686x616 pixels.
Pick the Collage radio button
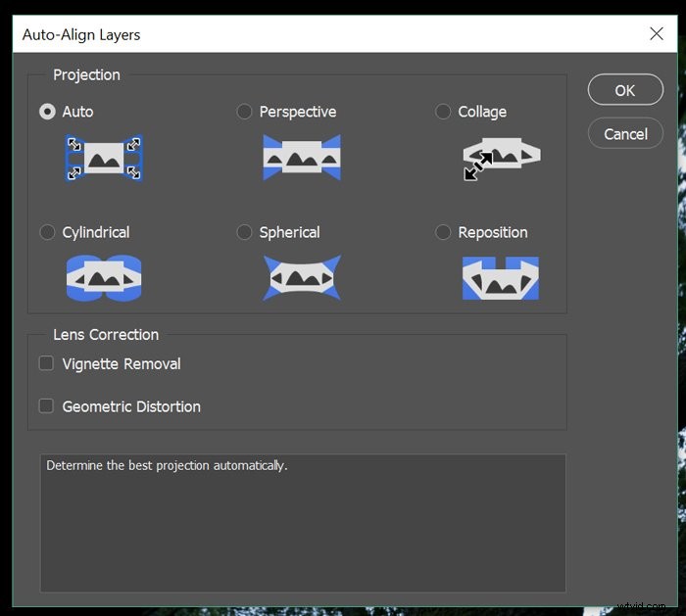pos(443,112)
